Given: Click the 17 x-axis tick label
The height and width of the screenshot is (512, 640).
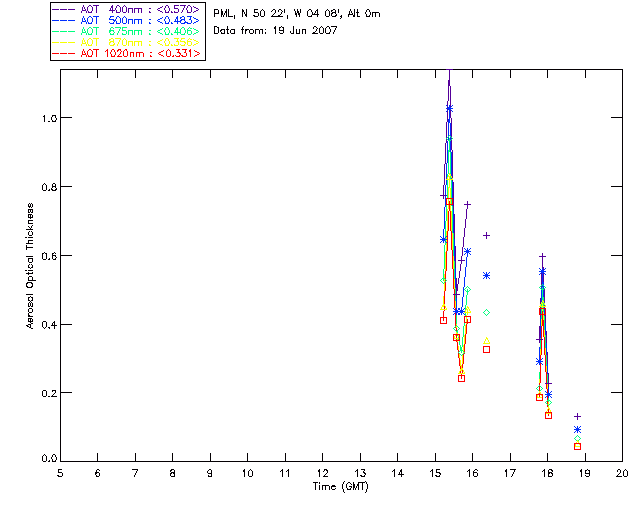Looking at the screenshot, I should point(510,473).
